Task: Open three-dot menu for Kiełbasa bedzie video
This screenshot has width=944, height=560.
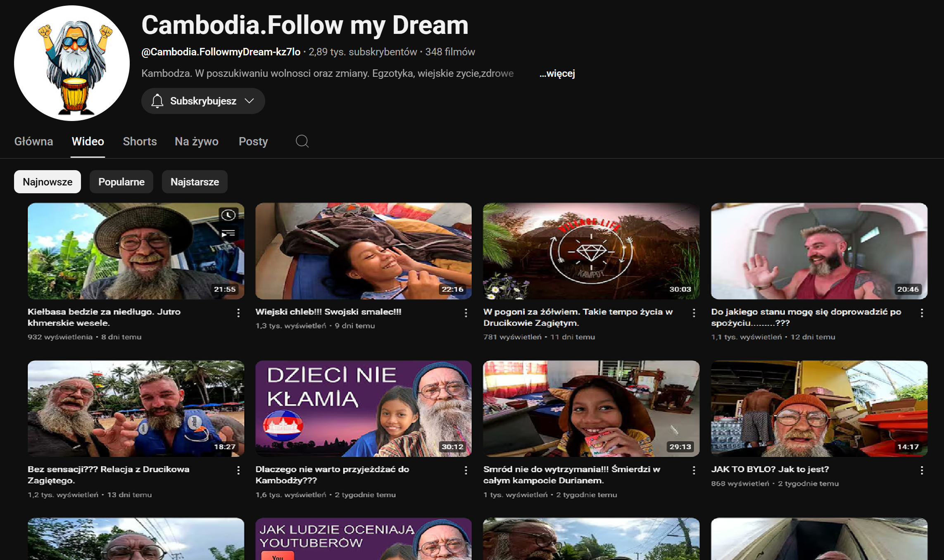Action: [x=238, y=313]
